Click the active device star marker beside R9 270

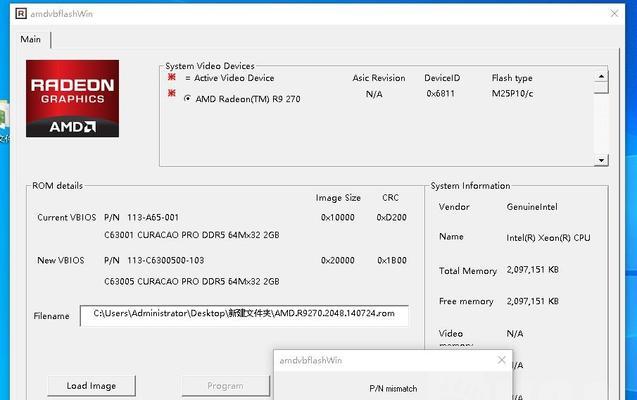172,93
